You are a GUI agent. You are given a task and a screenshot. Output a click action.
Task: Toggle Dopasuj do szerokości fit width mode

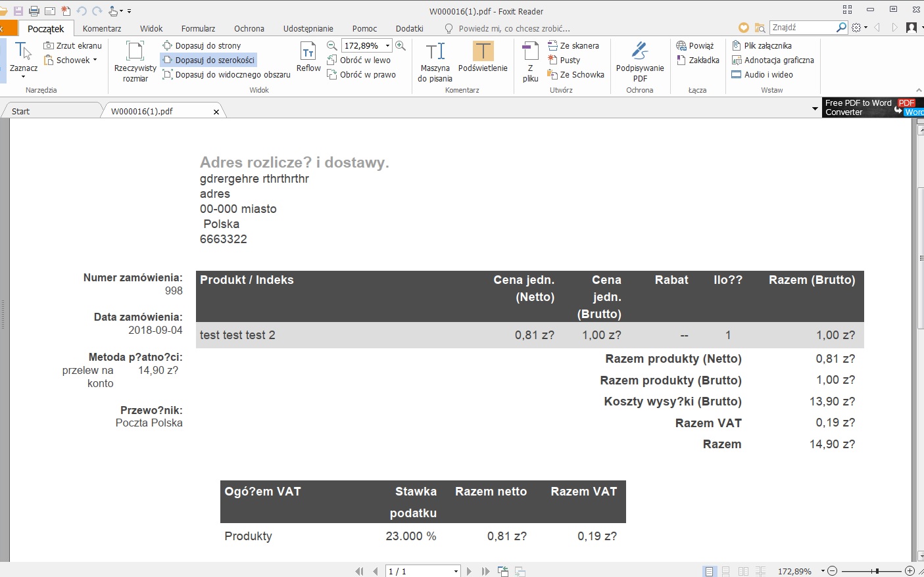click(208, 60)
